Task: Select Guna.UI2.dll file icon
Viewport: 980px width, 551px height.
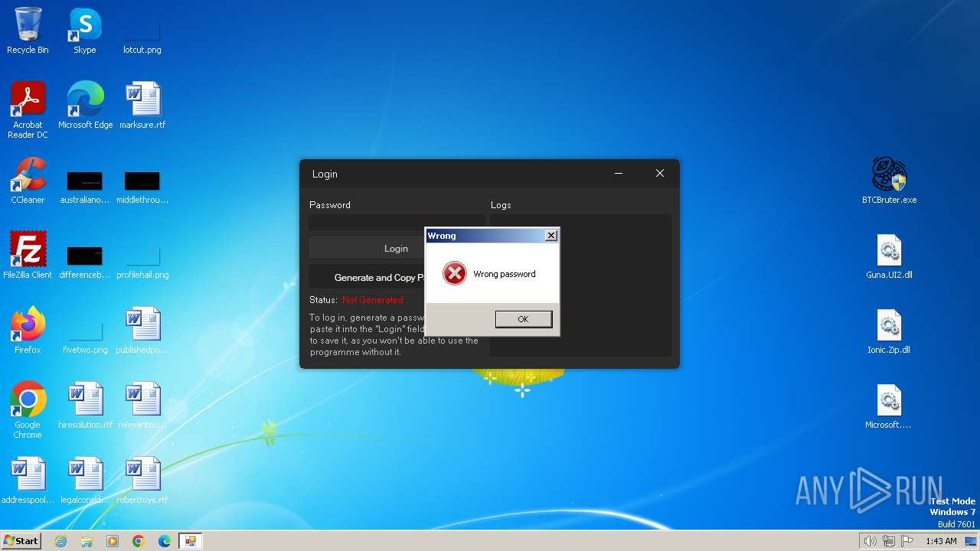Action: point(889,256)
